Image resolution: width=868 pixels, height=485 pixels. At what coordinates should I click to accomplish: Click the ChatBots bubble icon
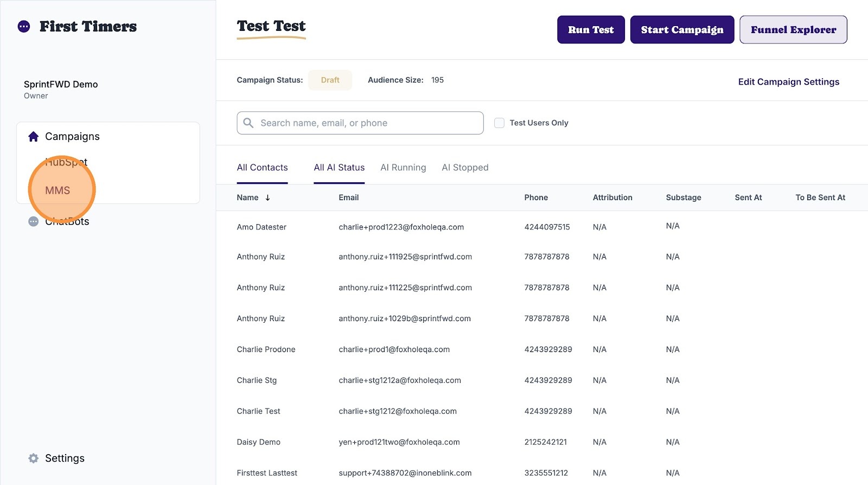pyautogui.click(x=34, y=221)
